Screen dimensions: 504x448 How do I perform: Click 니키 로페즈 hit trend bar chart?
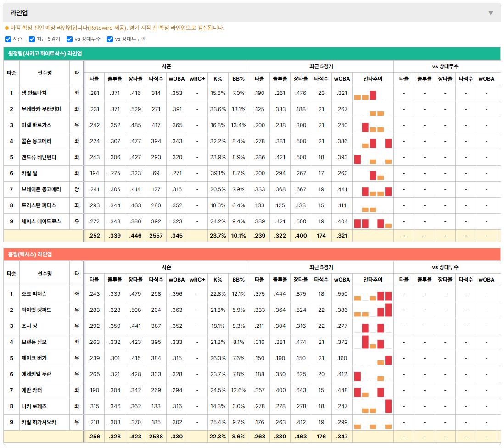click(x=373, y=407)
